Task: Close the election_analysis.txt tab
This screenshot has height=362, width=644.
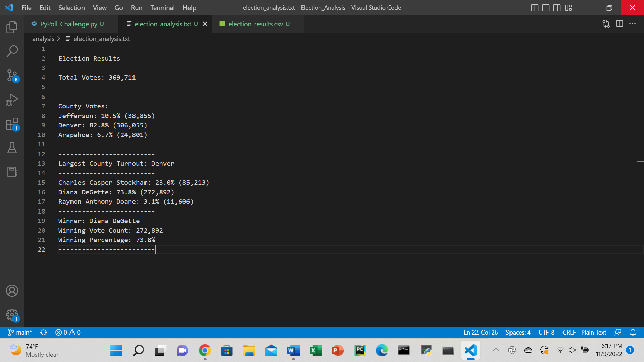Action: pos(205,24)
